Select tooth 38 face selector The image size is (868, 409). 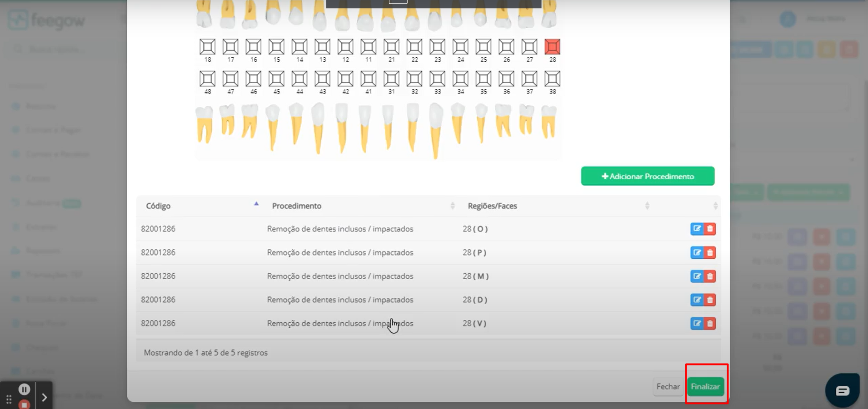pyautogui.click(x=552, y=79)
